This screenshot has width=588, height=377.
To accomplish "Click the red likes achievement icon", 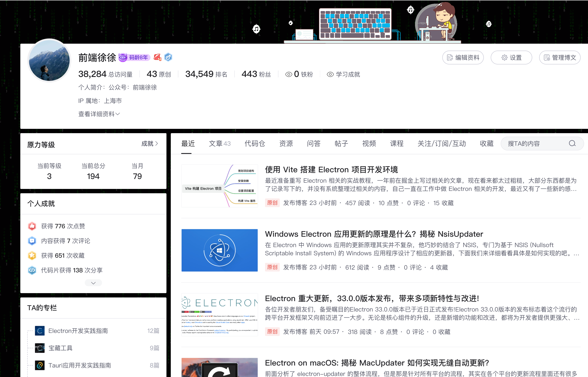I will [x=32, y=226].
